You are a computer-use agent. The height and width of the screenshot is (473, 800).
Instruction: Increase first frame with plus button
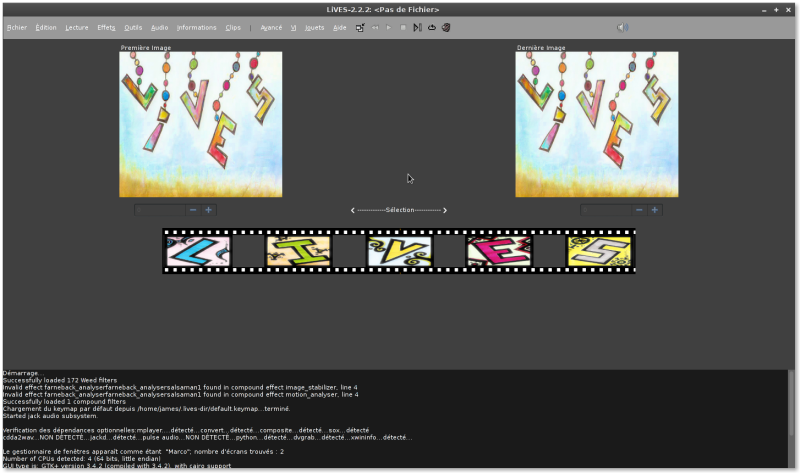point(208,210)
